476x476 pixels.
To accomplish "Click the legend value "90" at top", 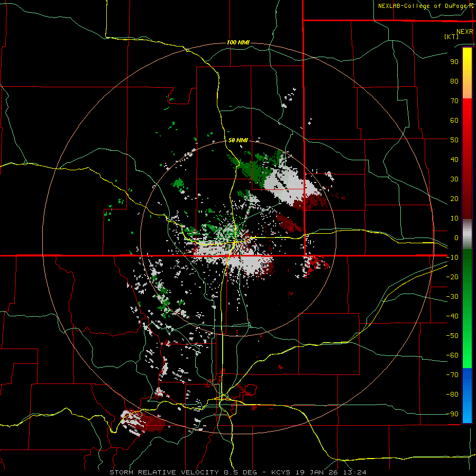I will (454, 62).
